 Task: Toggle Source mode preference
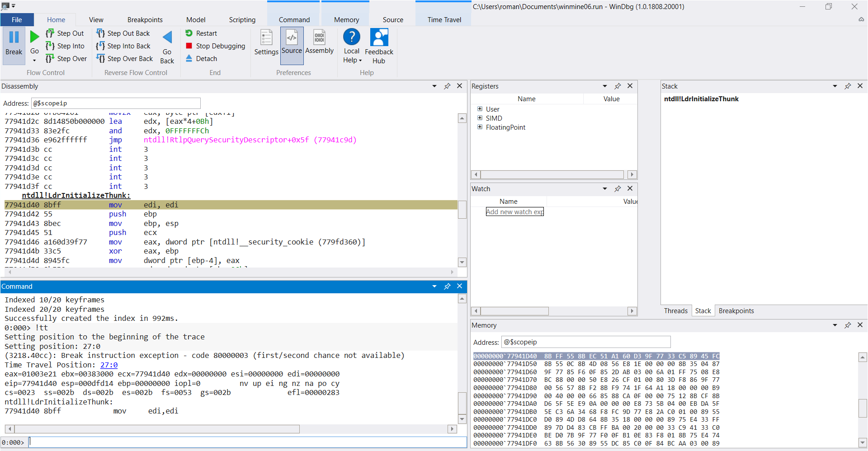pyautogui.click(x=292, y=45)
